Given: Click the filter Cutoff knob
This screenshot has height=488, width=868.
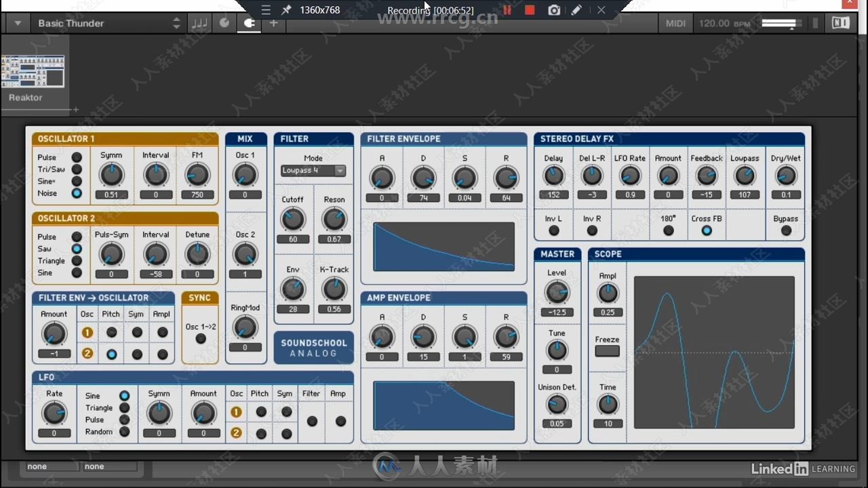Looking at the screenshot, I should [293, 219].
